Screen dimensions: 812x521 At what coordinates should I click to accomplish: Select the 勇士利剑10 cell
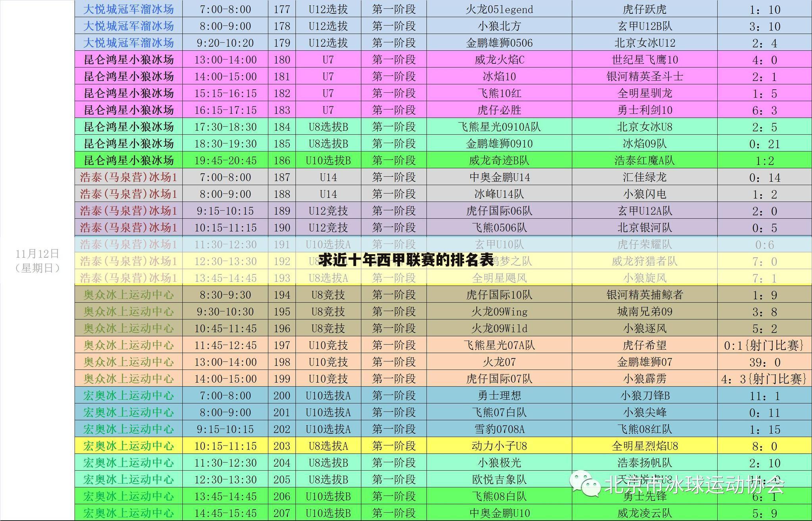645,110
